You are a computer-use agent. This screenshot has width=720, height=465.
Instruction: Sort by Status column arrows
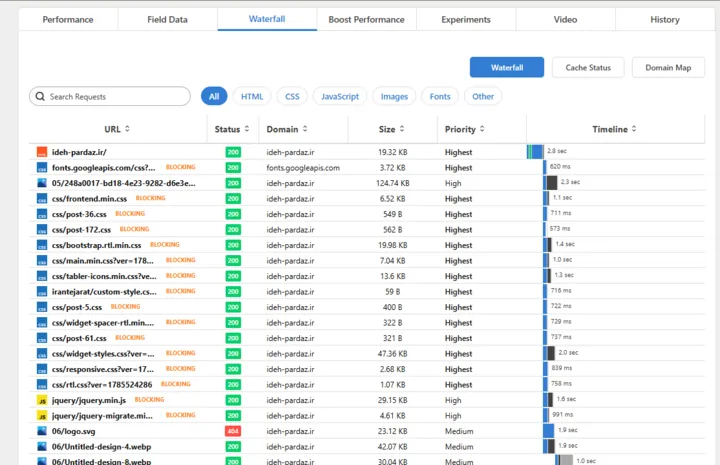pyautogui.click(x=247, y=129)
